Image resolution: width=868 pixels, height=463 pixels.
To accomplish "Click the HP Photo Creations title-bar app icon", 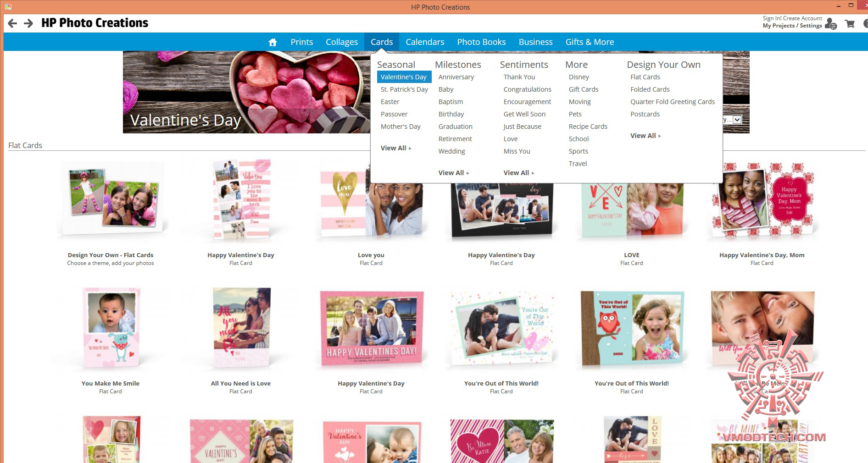I will [8, 7].
